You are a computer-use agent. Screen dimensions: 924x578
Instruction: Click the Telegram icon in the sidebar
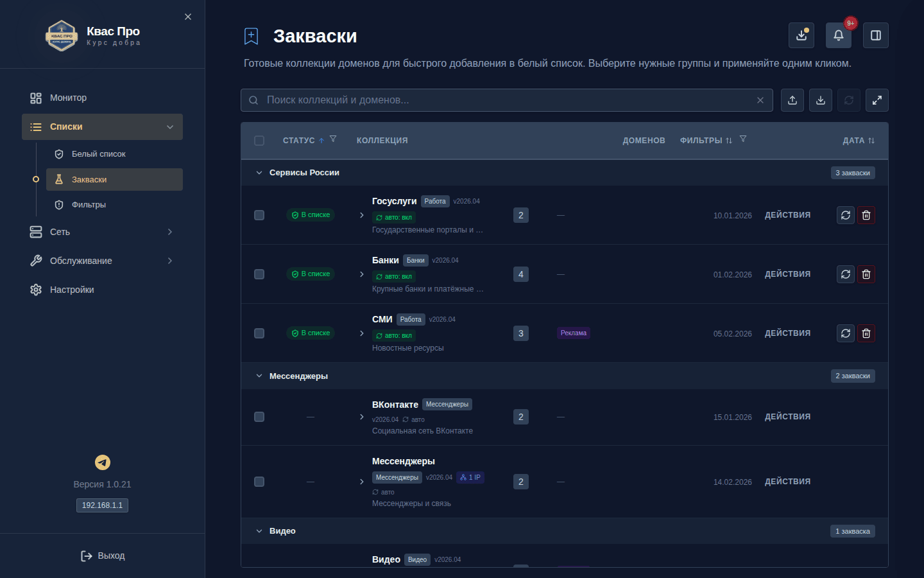tap(103, 462)
